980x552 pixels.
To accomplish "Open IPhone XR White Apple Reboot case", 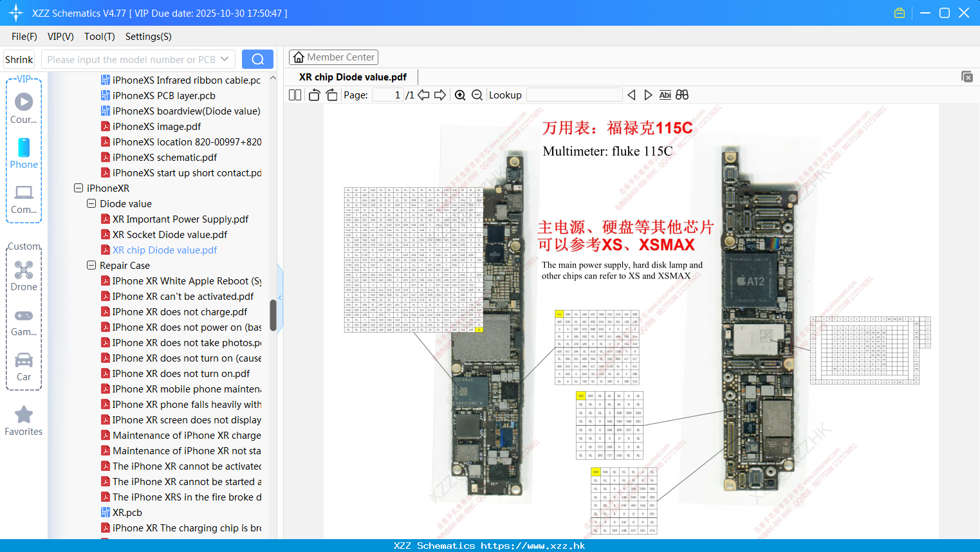I will point(187,281).
